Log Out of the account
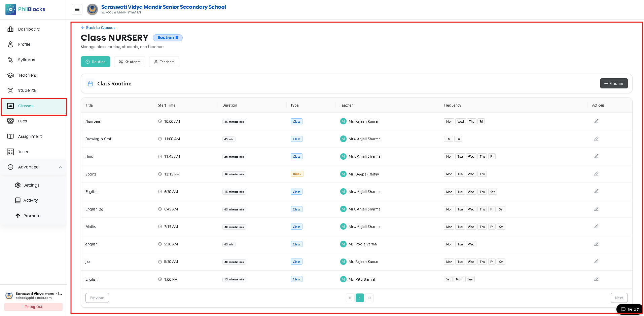This screenshot has height=316, width=644. pos(33,307)
